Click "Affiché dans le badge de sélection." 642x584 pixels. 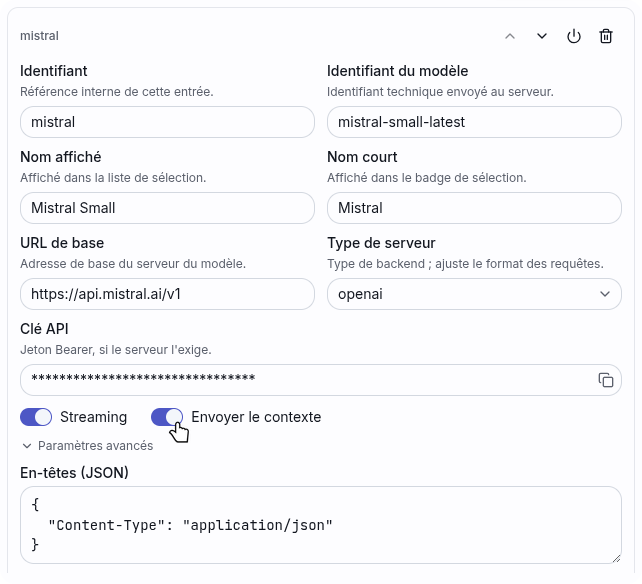click(427, 178)
